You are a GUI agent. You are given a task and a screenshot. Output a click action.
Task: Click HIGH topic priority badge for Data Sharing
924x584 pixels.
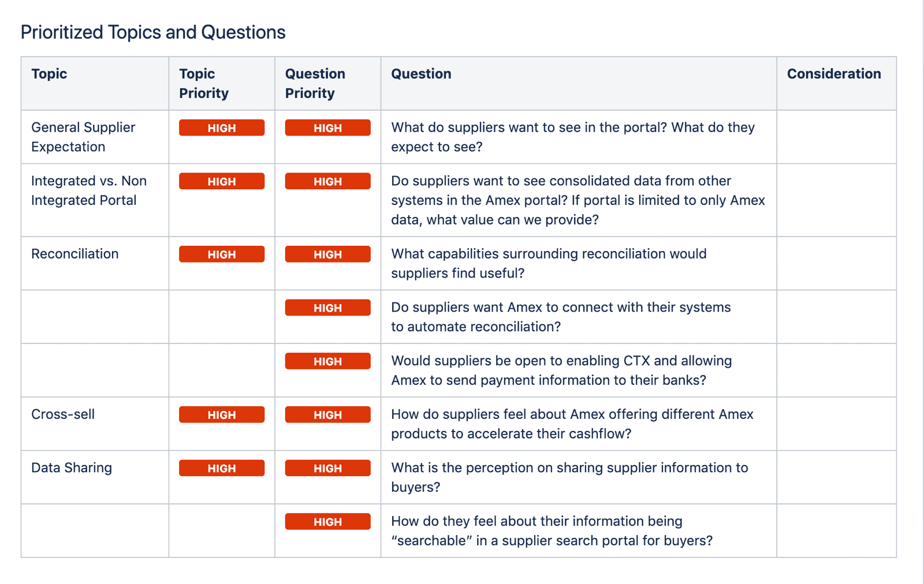[222, 469]
